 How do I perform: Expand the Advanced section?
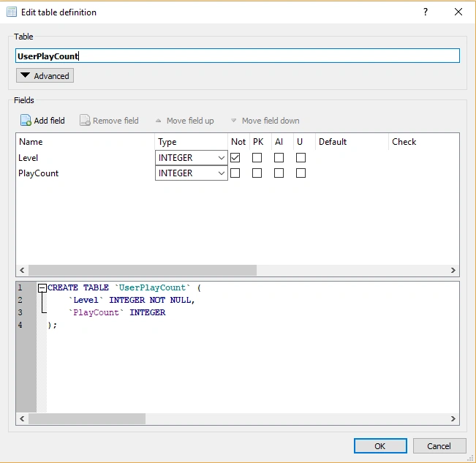pyautogui.click(x=45, y=75)
